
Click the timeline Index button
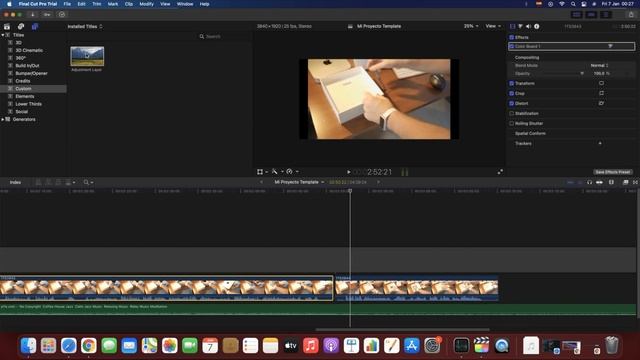click(x=16, y=182)
